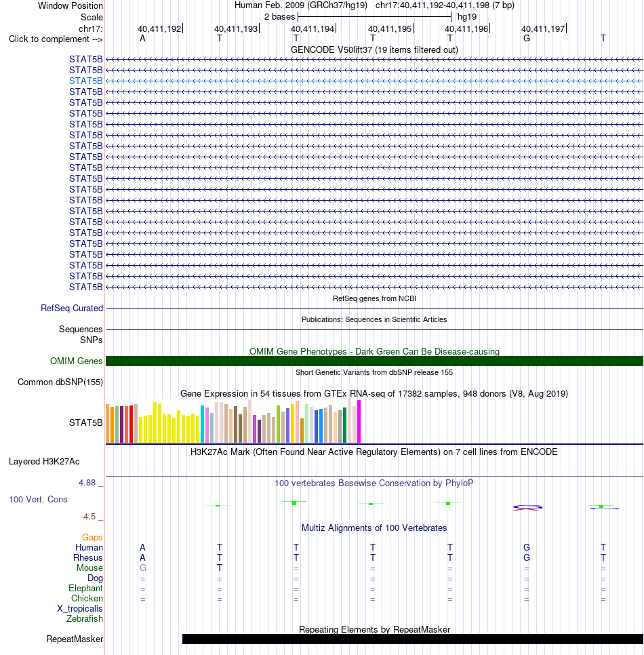Click the RepeatMasker side label
Screen dimensions: 644x655
click(x=75, y=639)
